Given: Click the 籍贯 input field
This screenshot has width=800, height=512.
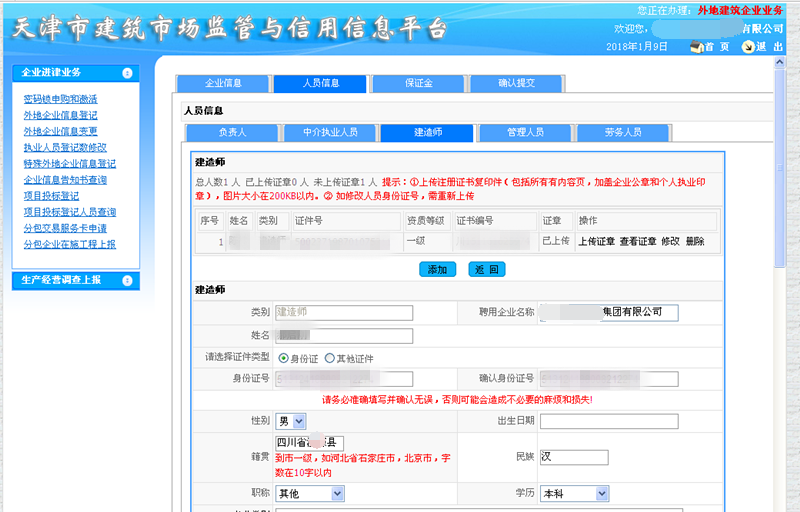Looking at the screenshot, I should 309,443.
